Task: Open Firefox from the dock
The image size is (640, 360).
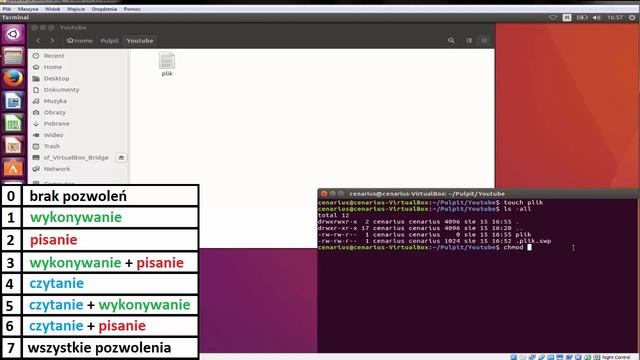Action: [13, 78]
